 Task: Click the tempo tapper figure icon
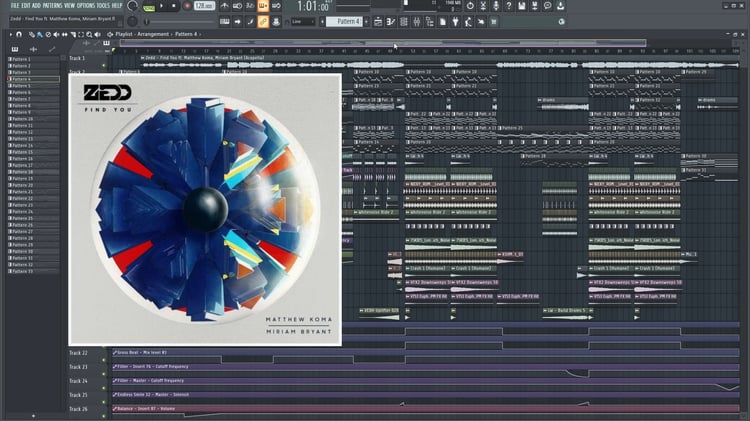click(468, 22)
